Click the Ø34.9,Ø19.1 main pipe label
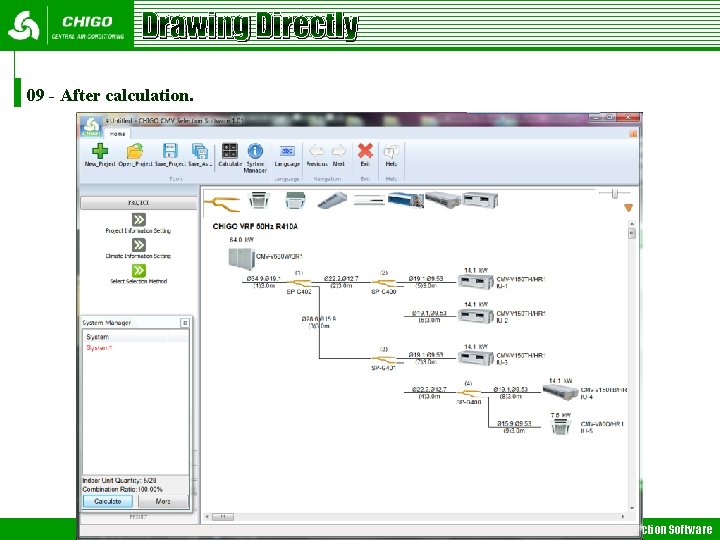Image resolution: width=720 pixels, height=540 pixels. pyautogui.click(x=263, y=278)
